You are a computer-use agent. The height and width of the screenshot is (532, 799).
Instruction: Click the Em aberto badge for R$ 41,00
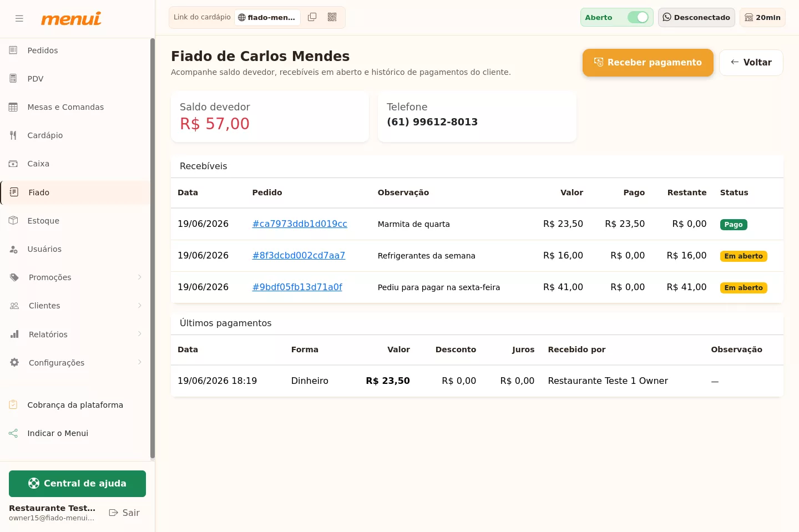coord(744,288)
